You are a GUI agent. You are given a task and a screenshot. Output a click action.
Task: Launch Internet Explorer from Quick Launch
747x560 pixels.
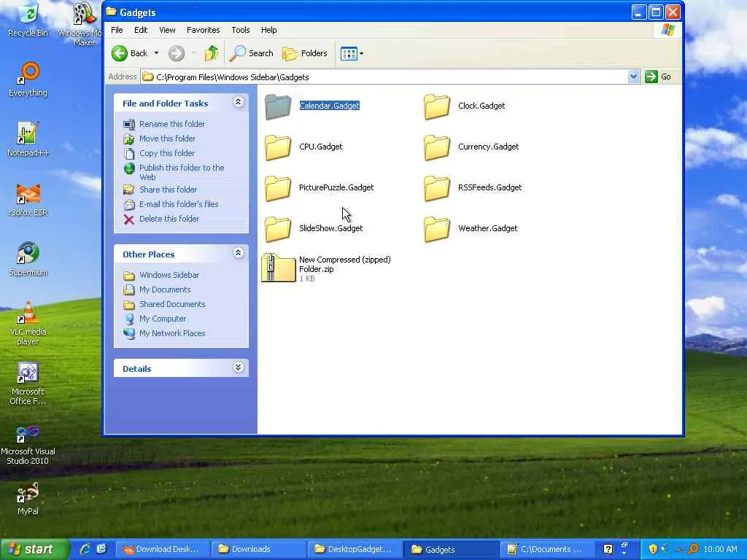[86, 549]
